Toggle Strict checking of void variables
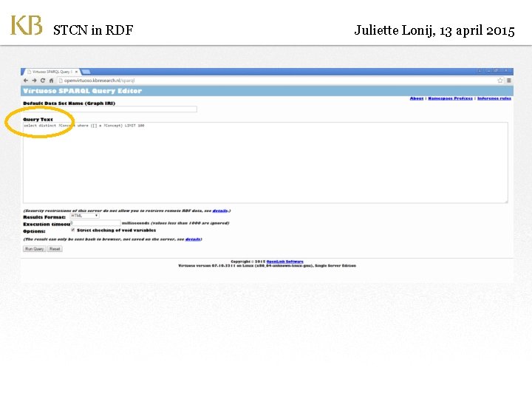This screenshot has width=532, height=399. pos(72,230)
